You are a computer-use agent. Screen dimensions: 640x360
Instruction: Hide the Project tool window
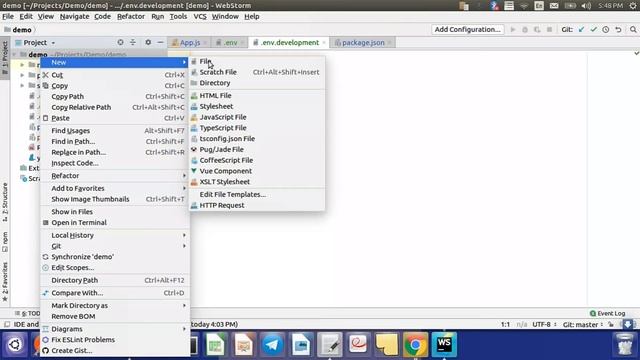[x=160, y=42]
